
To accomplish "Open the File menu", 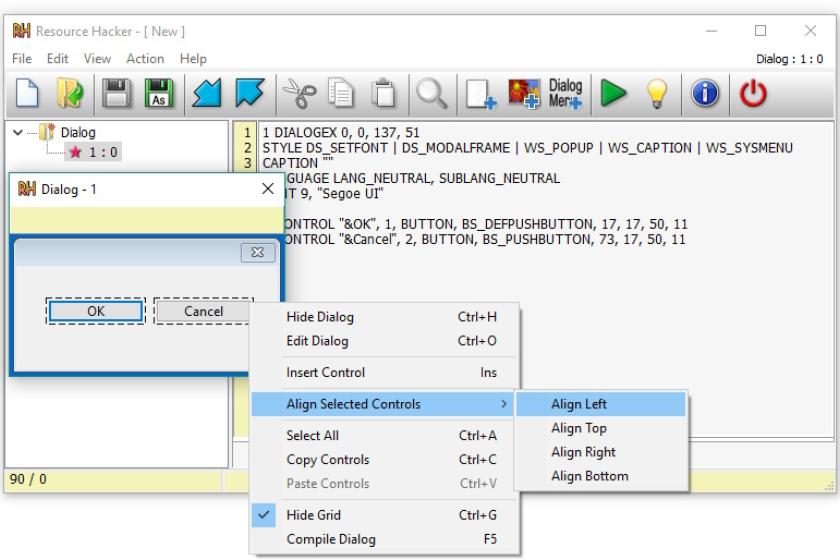I will (x=21, y=58).
